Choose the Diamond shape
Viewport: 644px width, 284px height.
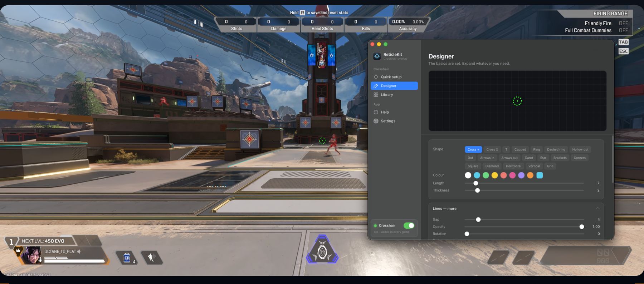click(x=492, y=166)
